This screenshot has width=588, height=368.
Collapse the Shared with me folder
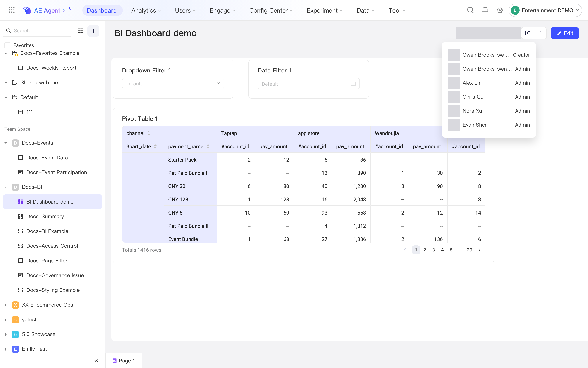6,83
